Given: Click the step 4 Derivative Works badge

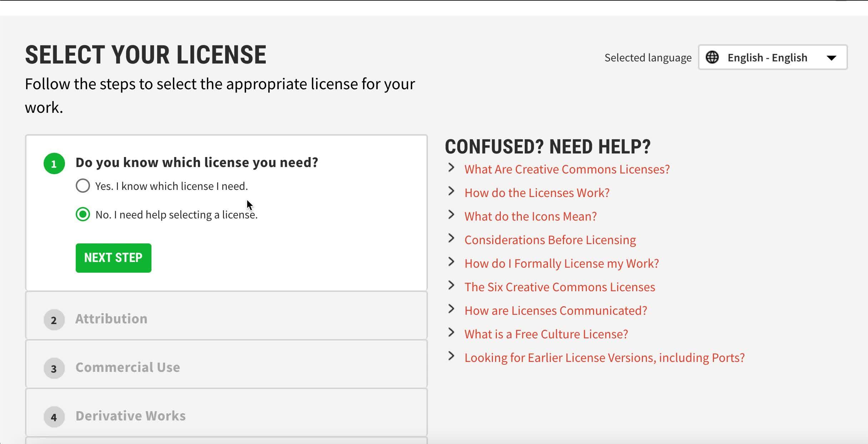Looking at the screenshot, I should click(54, 417).
